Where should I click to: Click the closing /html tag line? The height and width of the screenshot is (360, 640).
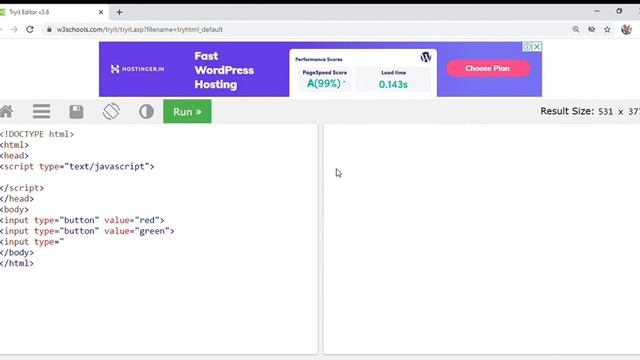click(x=17, y=263)
